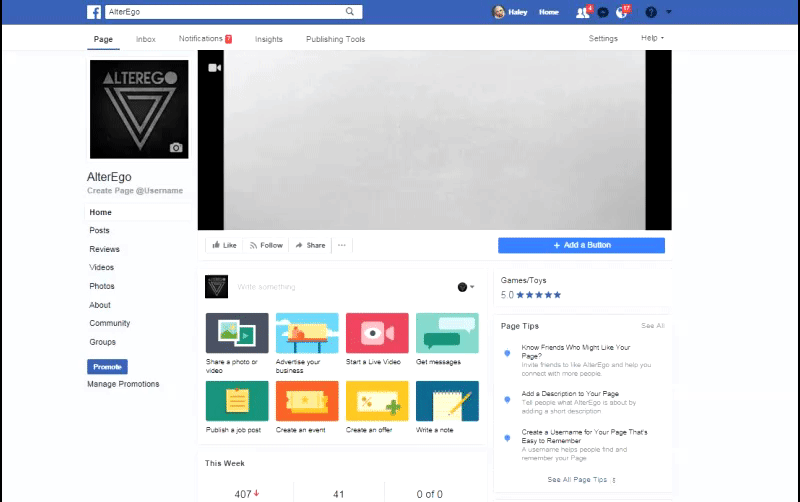Click Advertise your business tile
The image size is (800, 502).
pyautogui.click(x=307, y=343)
